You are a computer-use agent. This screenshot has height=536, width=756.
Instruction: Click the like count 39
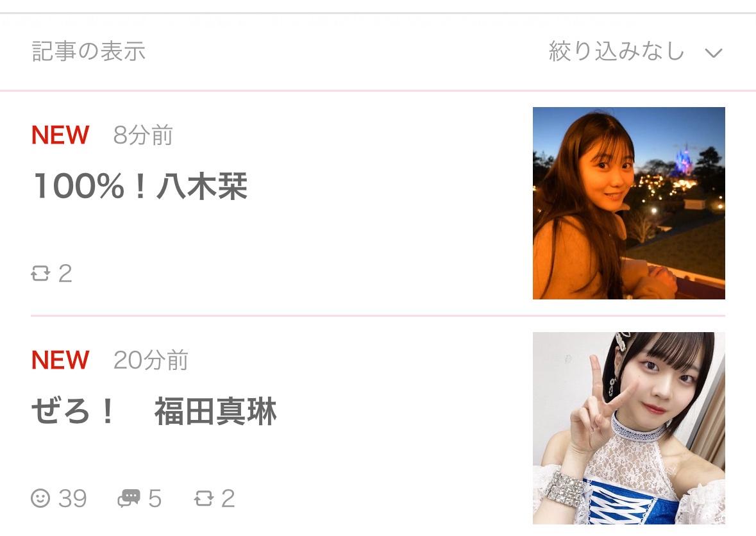coord(72,498)
